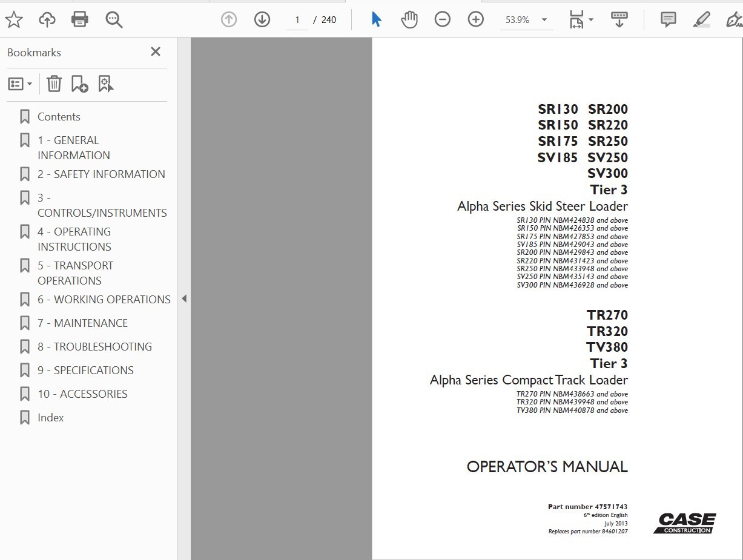Open bookmark 6 - WORKING OPERATIONS
Screen dimensions: 743x560
pos(104,300)
